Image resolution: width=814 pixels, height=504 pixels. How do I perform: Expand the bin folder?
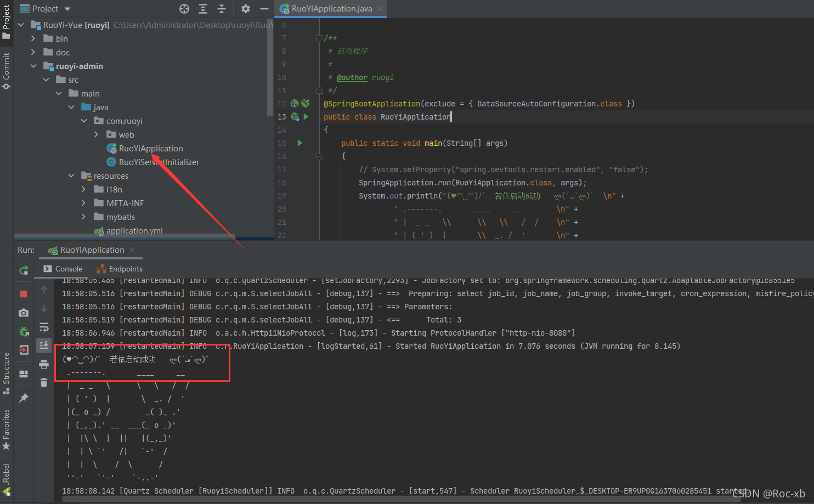click(33, 38)
